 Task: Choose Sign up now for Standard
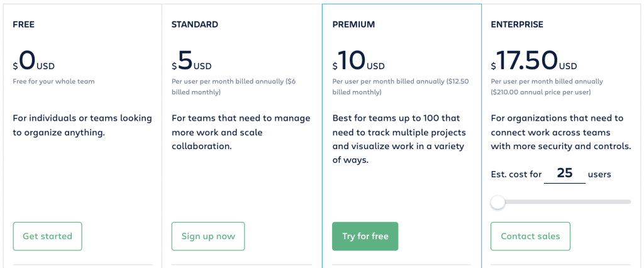[x=208, y=237]
